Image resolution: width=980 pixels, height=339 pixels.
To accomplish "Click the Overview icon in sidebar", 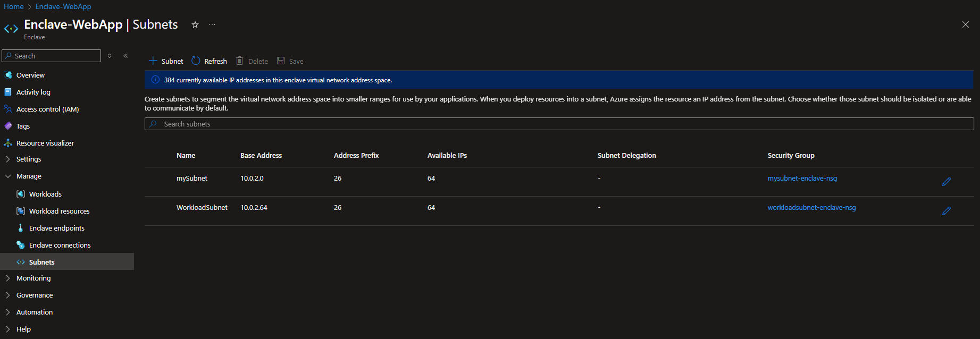I will (8, 75).
